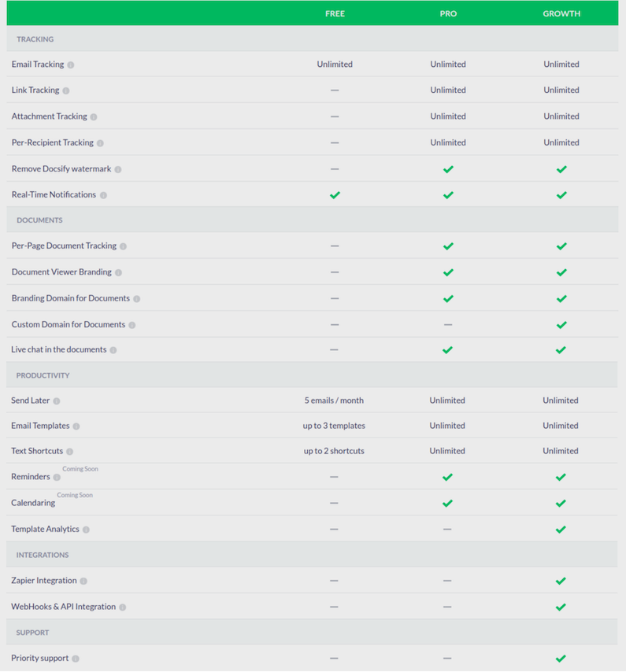Click Pro checkmark for Live chat in documents
The height and width of the screenshot is (672, 626).
[447, 349]
